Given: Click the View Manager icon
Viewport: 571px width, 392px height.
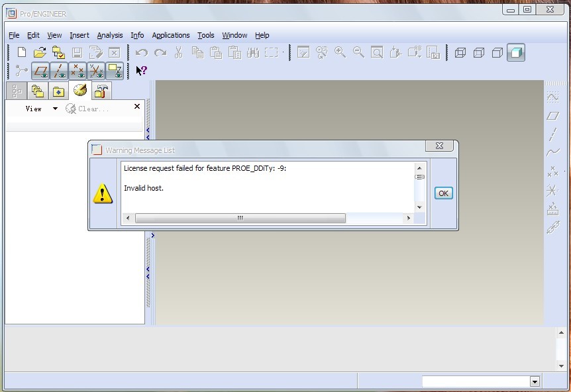Looking at the screenshot, I should coord(433,52).
